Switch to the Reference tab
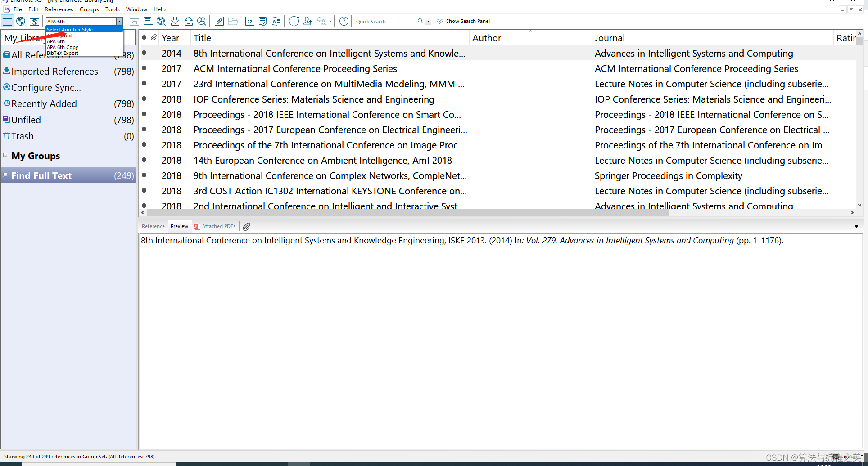Screen dimensions: 868x466 pyautogui.click(x=153, y=226)
